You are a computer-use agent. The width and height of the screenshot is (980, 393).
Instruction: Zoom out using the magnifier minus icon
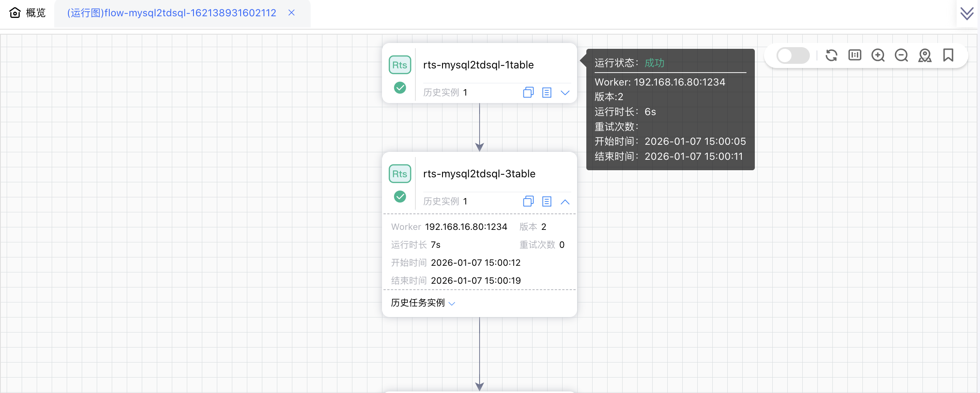tap(901, 55)
